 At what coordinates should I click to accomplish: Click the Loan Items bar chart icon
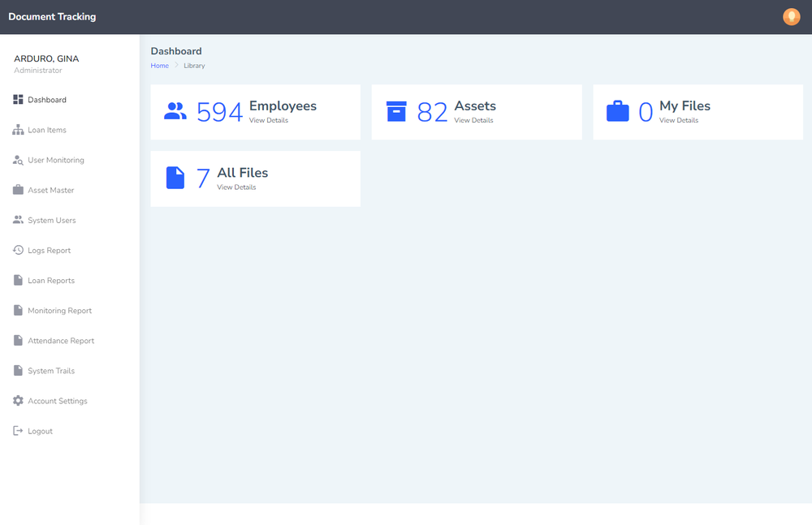click(18, 129)
